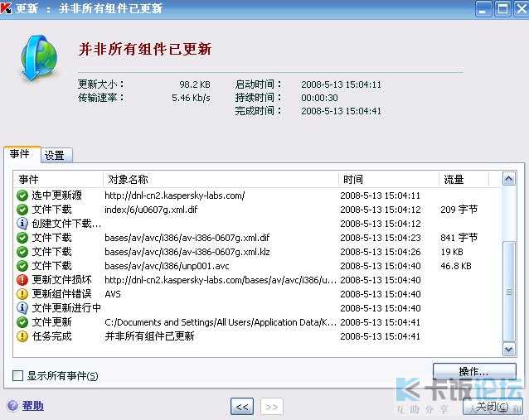The image size is (529, 420).
Task: Open the 操作... button menu
Action: point(474,371)
